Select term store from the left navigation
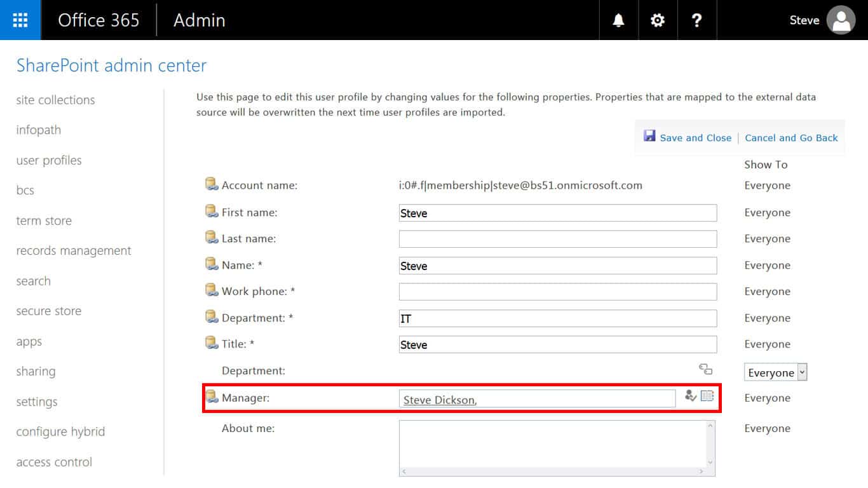This screenshot has height=488, width=868. pyautogui.click(x=44, y=220)
